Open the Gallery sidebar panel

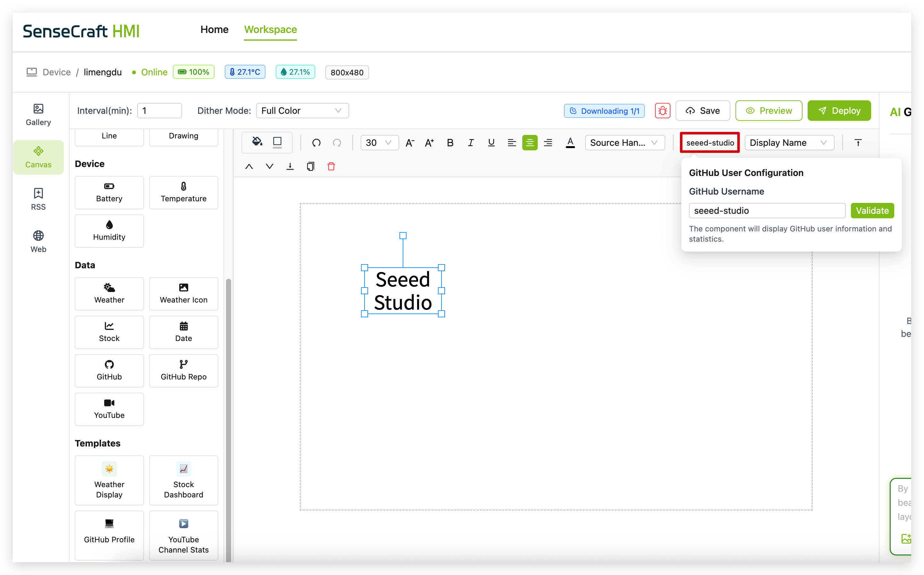tap(38, 115)
